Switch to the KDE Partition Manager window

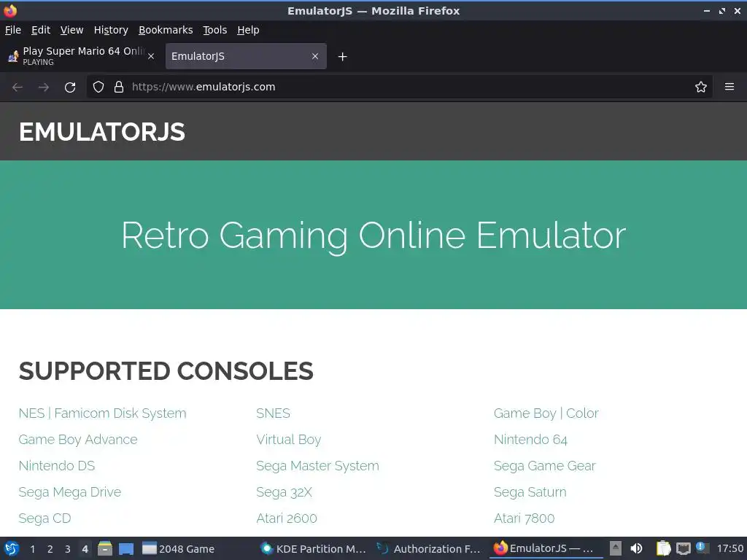point(314,548)
